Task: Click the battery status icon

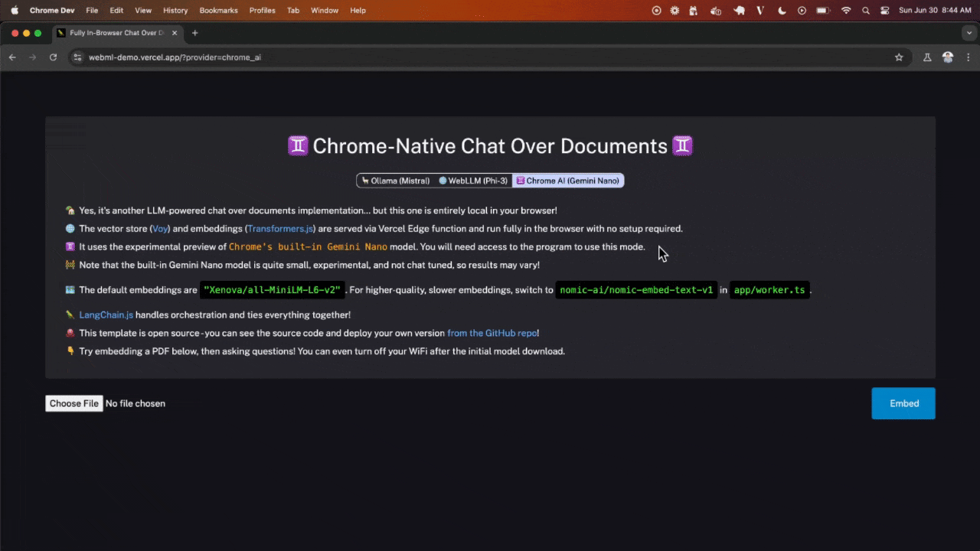Action: pyautogui.click(x=823, y=10)
